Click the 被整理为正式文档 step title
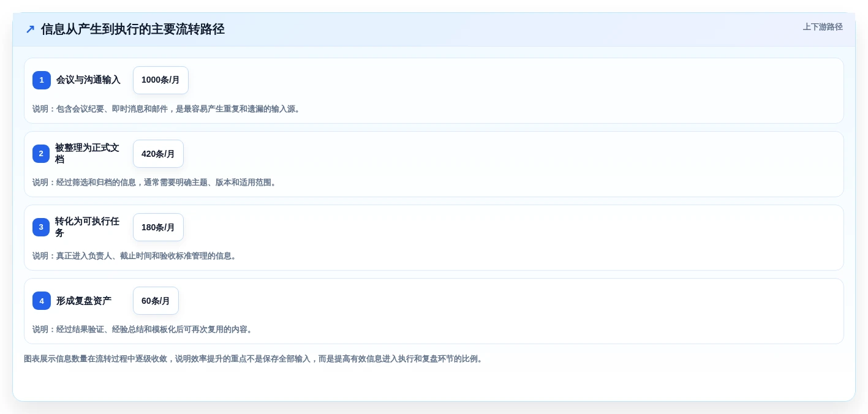868x414 pixels. click(x=87, y=154)
